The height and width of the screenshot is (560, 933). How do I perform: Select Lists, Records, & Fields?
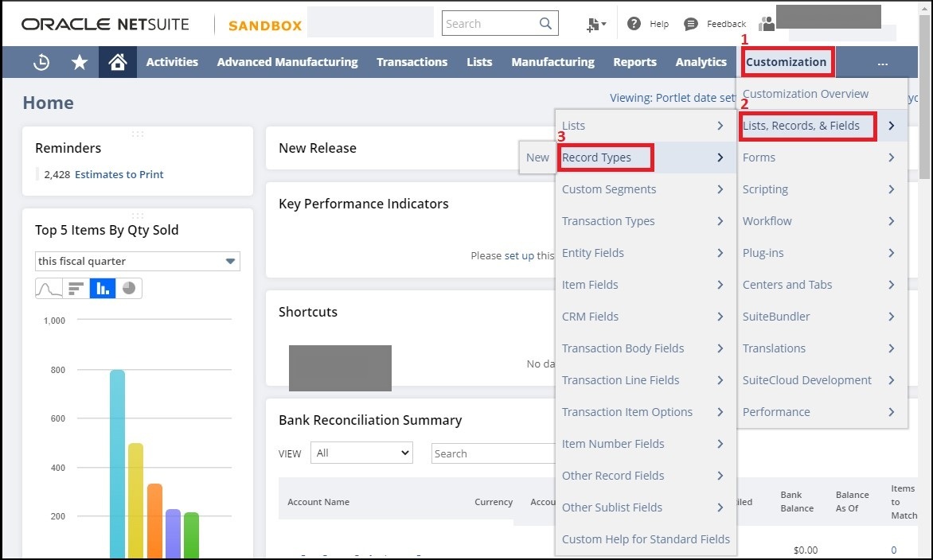(801, 126)
